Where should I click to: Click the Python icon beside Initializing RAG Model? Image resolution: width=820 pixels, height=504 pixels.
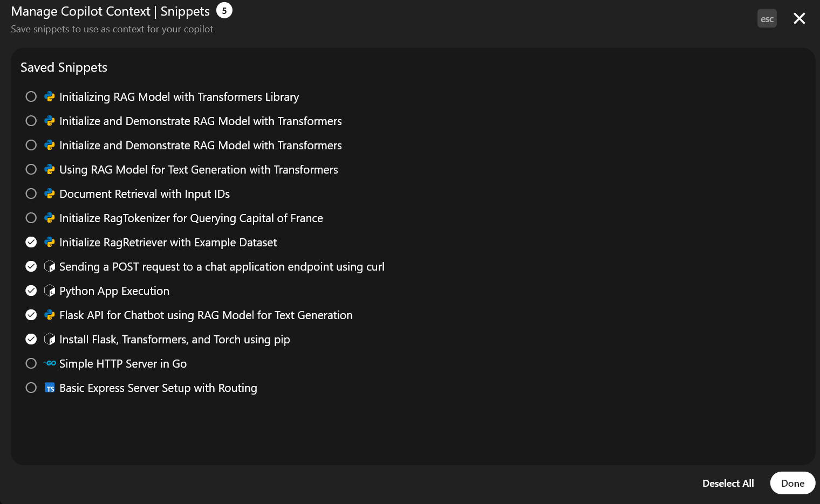pyautogui.click(x=50, y=96)
